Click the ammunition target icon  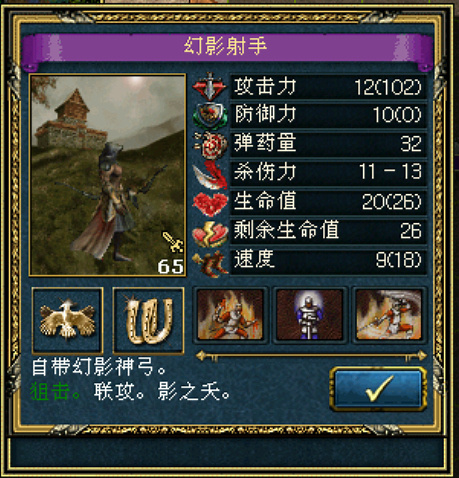[211, 144]
